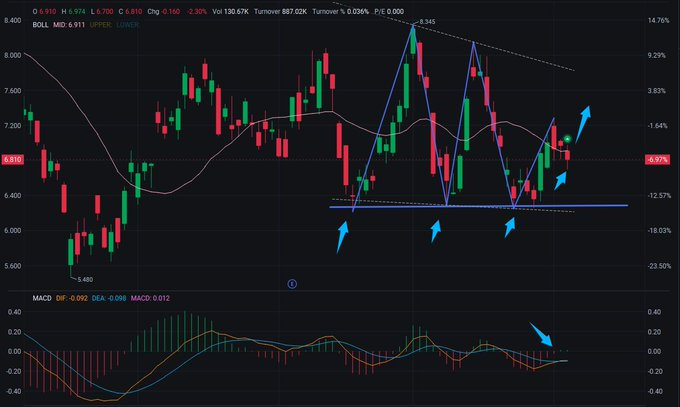This screenshot has height=407, width=680.
Task: Click the 'DIF: -0.092' value
Action: (x=72, y=298)
